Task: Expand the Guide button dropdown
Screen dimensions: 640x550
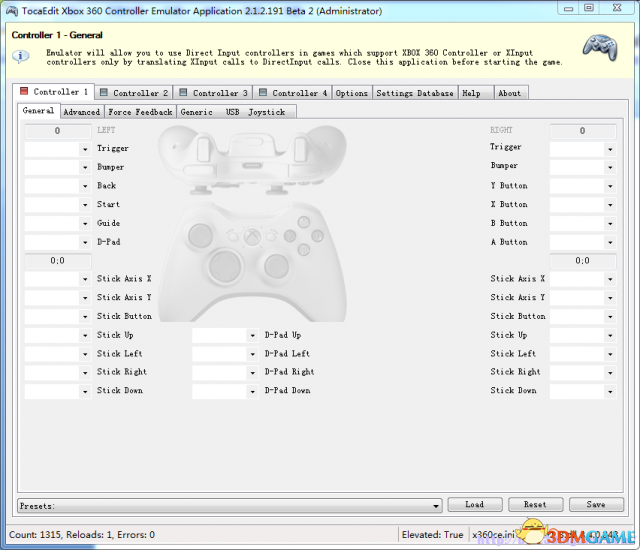Action: [85, 224]
